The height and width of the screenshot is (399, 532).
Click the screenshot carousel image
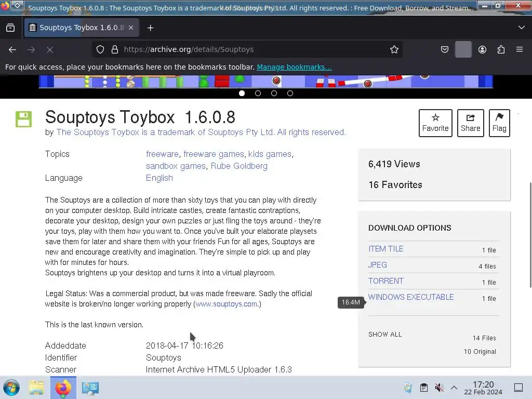click(265, 82)
